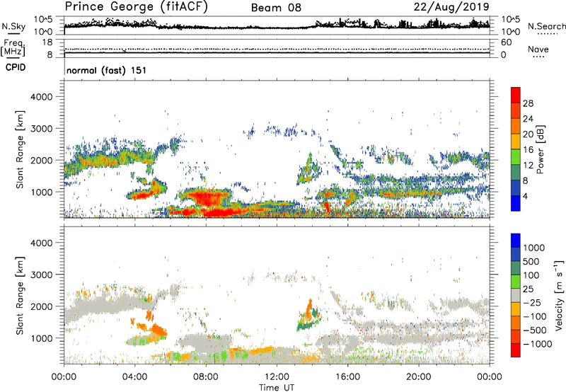566x392 pixels.
Task: Click the "Power [dB]" color bar title
Action: pyautogui.click(x=540, y=149)
